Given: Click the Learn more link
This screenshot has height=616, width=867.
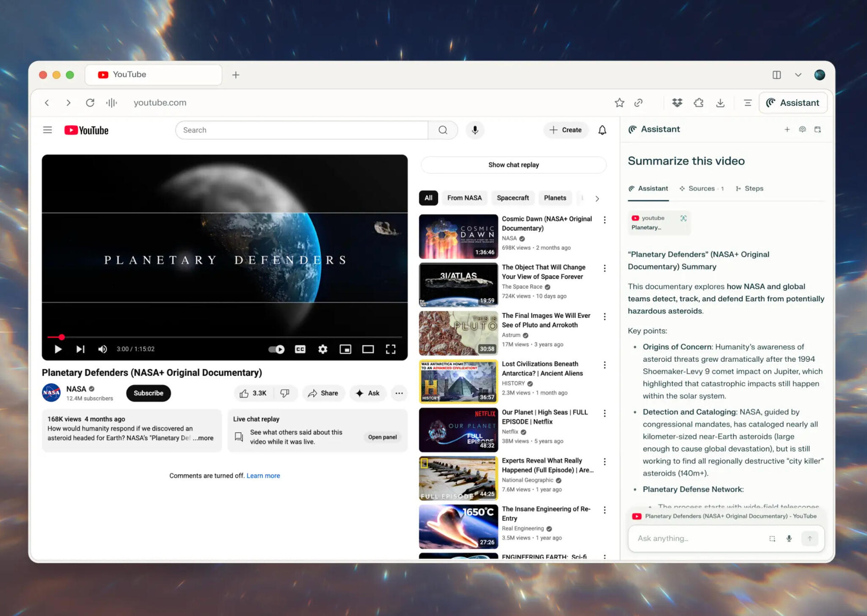Looking at the screenshot, I should [x=263, y=476].
